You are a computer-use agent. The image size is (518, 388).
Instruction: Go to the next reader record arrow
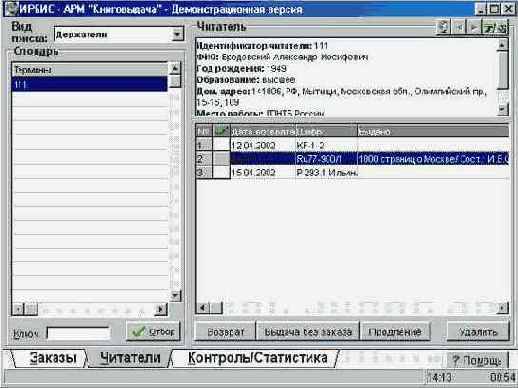point(474,27)
